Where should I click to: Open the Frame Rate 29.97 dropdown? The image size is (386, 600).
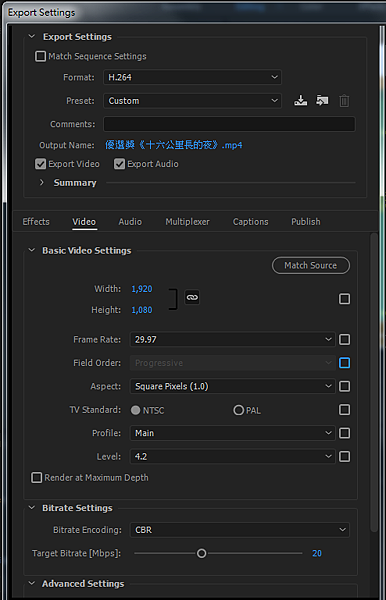pyautogui.click(x=233, y=339)
